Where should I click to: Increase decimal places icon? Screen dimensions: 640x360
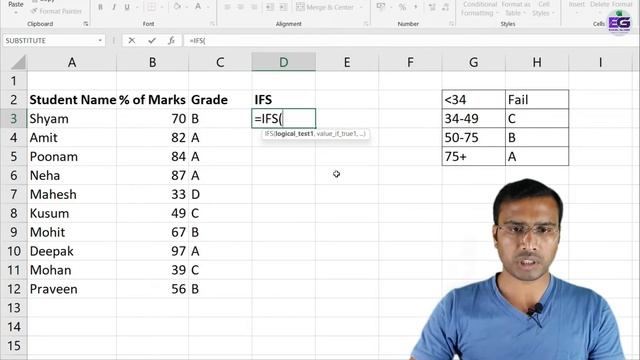(x=432, y=7)
